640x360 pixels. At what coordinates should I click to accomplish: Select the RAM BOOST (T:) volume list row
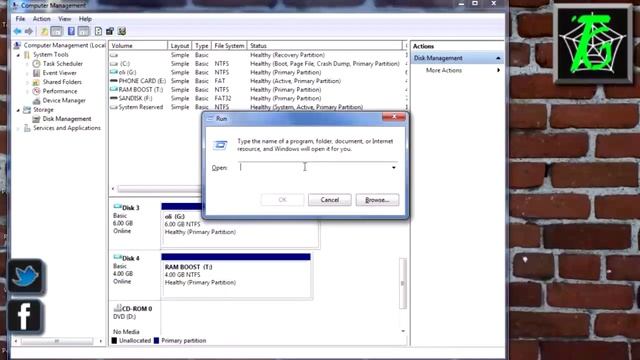coord(257,90)
